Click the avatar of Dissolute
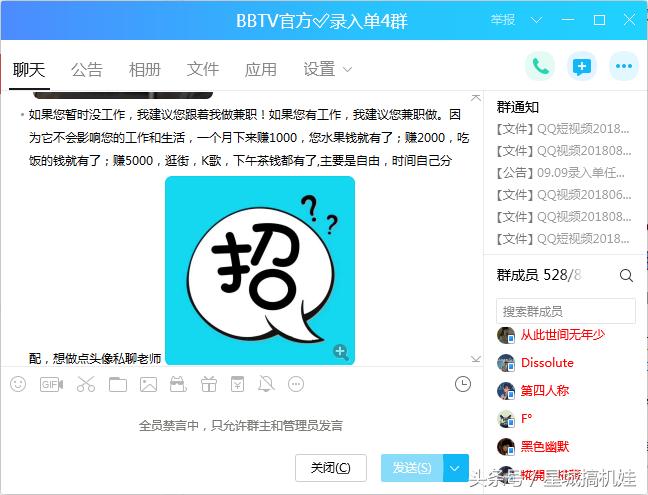The width and height of the screenshot is (648, 495). [506, 363]
